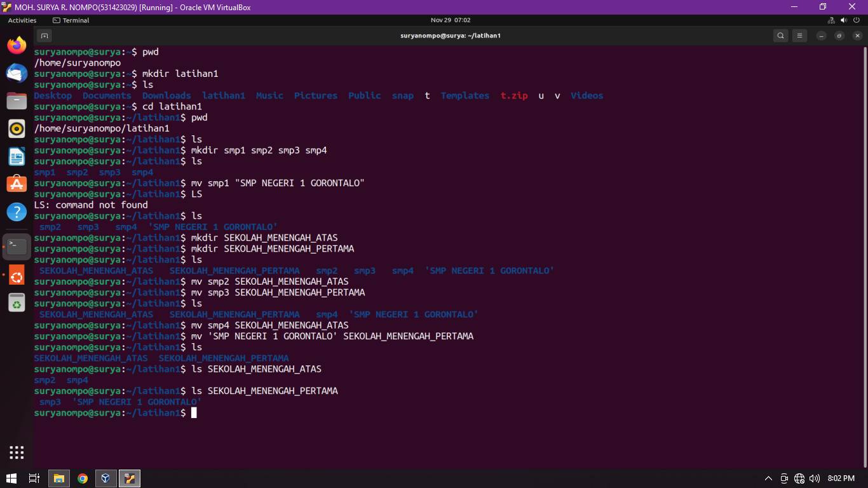Click the terminal search icon
This screenshot has width=868, height=488.
pos(781,36)
